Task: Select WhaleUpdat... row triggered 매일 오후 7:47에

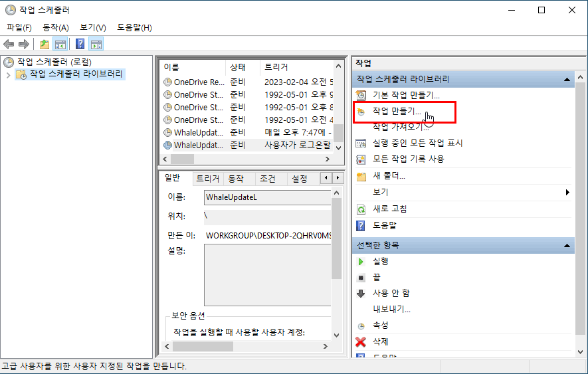Action: 247,132
